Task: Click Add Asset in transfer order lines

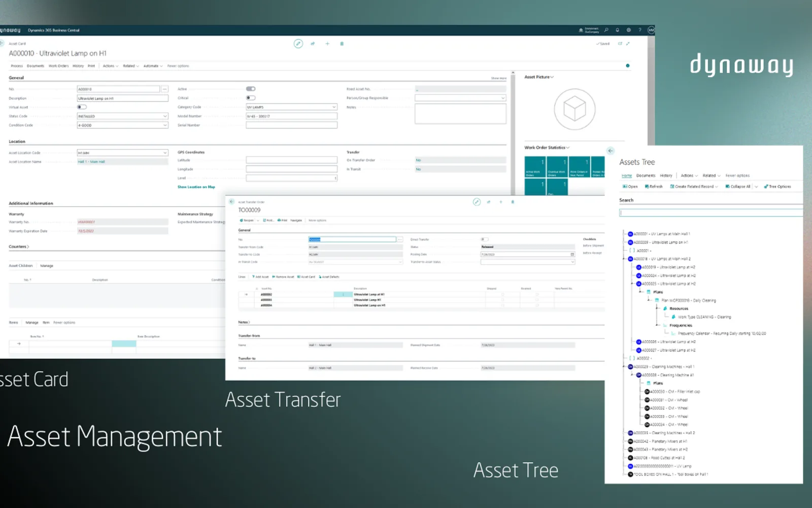Action: tap(260, 277)
